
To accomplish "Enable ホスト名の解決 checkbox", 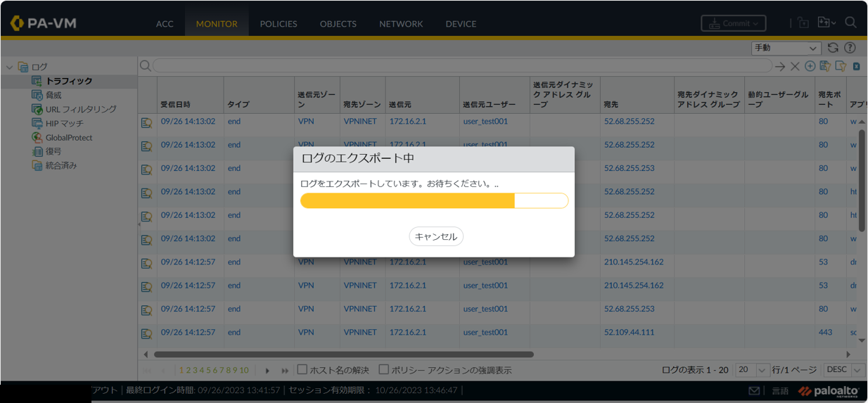I will (302, 369).
